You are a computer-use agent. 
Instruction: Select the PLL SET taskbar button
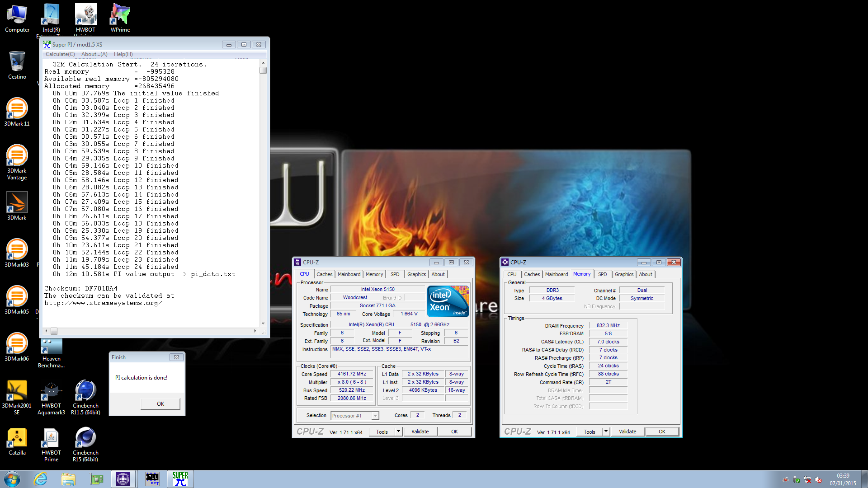point(152,479)
